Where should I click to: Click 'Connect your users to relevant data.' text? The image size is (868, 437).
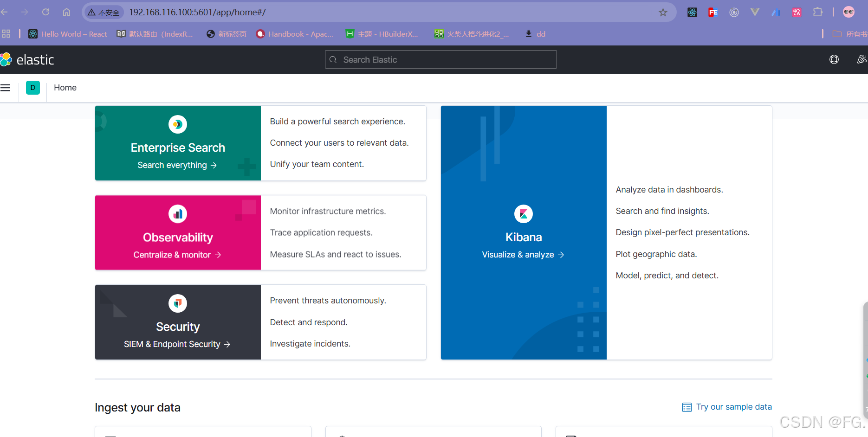[339, 143]
